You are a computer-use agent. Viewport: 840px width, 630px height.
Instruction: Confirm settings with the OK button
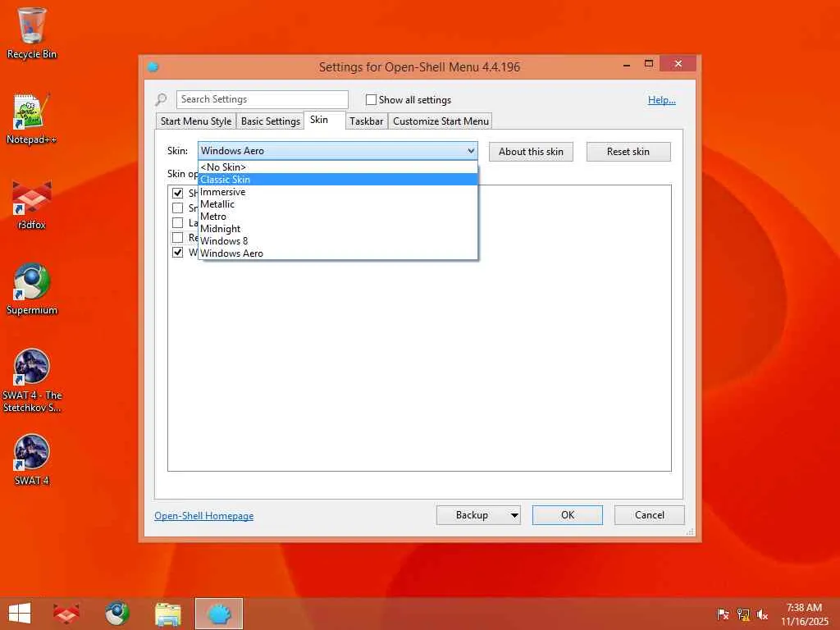(x=568, y=515)
